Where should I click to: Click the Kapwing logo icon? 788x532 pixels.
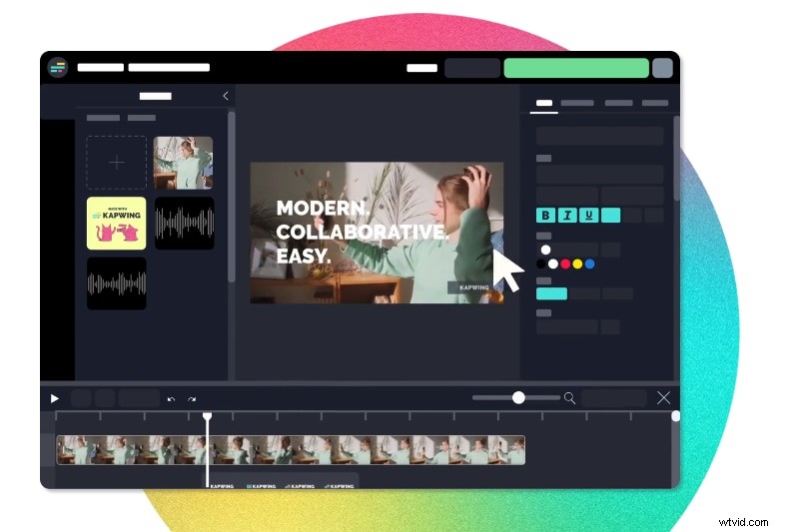58,67
